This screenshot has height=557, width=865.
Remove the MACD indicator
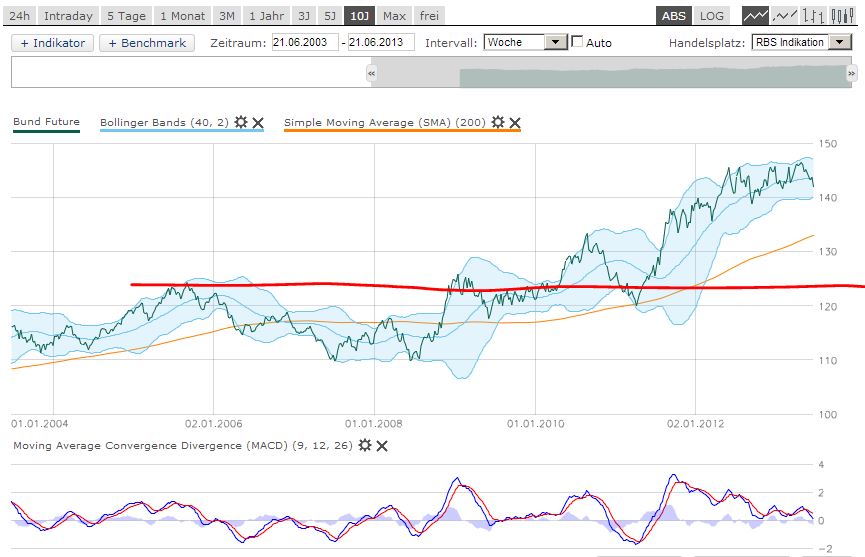[x=382, y=445]
